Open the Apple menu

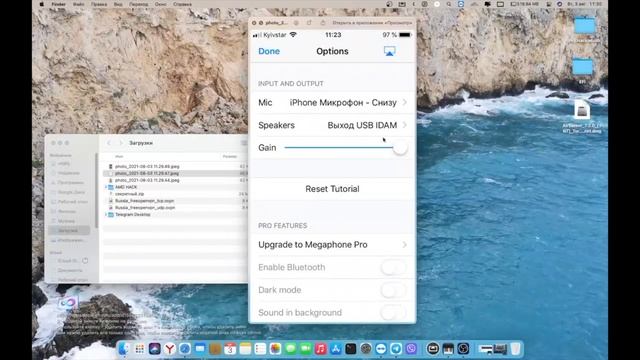pos(42,4)
